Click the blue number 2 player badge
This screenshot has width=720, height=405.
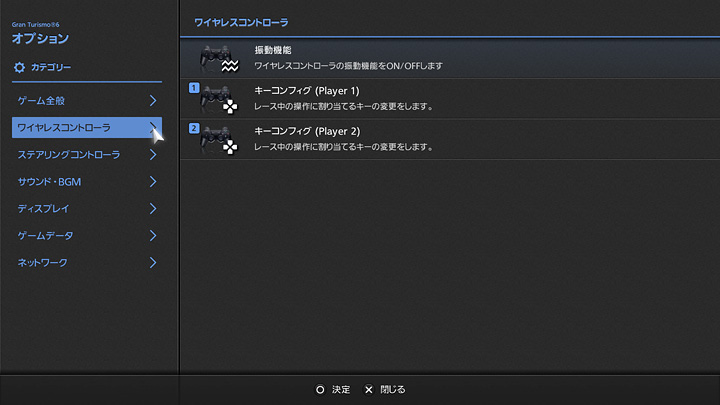(194, 128)
